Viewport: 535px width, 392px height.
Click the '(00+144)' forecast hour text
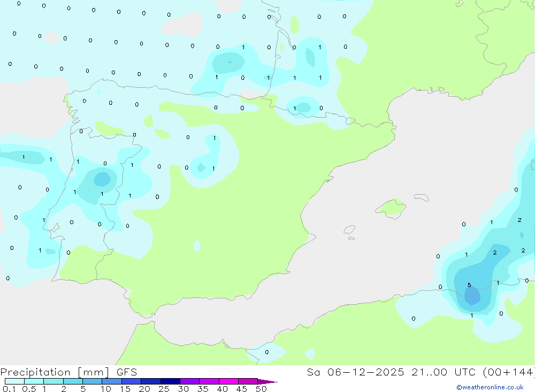509,372
